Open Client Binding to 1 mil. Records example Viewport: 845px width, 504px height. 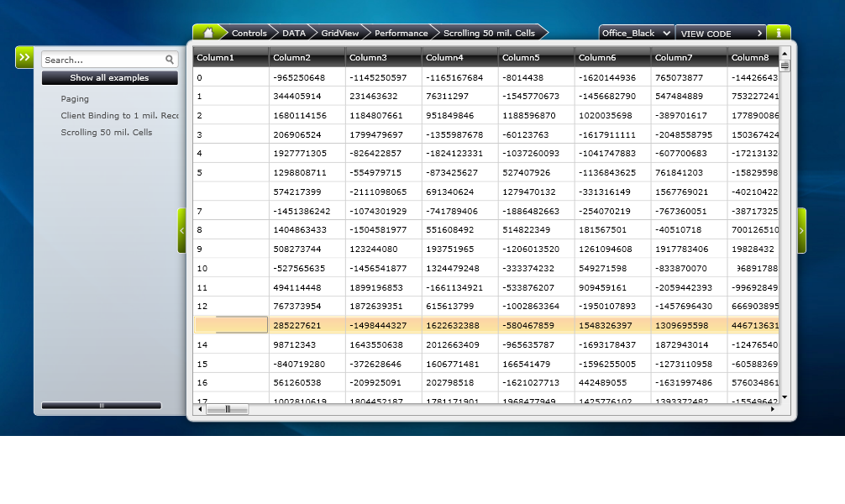tap(119, 115)
